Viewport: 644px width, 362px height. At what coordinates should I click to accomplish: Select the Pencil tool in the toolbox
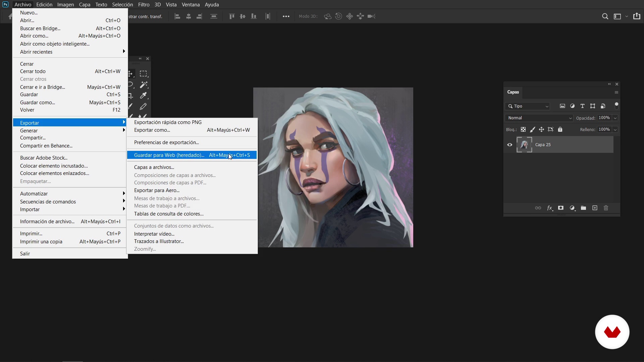coord(144,107)
